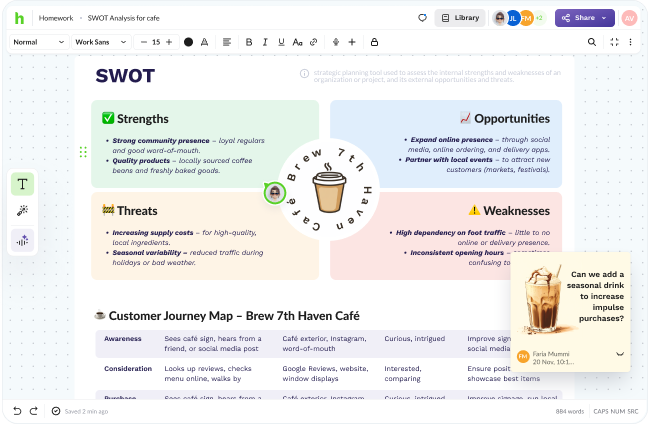Click the first collaborator avatar with sunglasses
Image resolution: width=649 pixels, height=424 pixels.
tap(500, 18)
